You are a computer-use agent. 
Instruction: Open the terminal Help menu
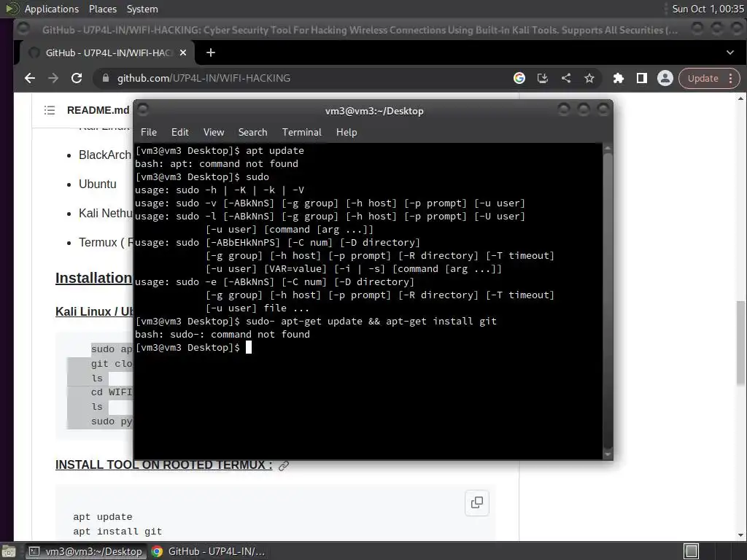pyautogui.click(x=347, y=133)
